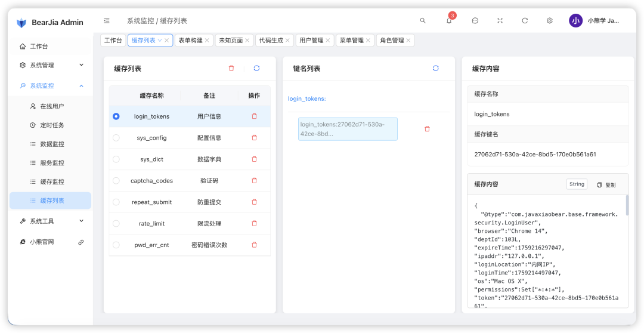Image resolution: width=644 pixels, height=333 pixels.
Task: Choose the rate_limit cache radio button
Action: tap(116, 224)
